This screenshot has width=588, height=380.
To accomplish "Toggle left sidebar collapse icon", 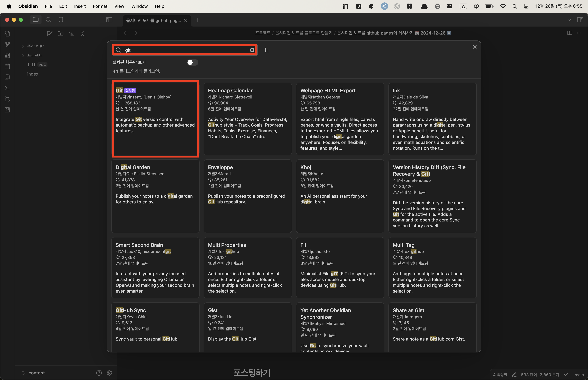I will pyautogui.click(x=109, y=20).
